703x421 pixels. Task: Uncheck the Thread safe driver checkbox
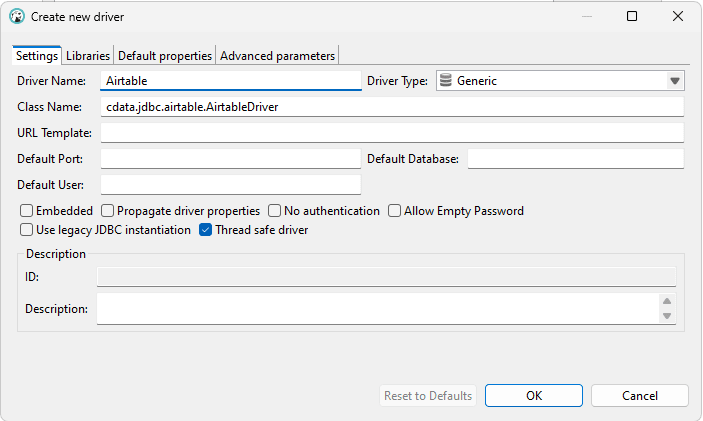pos(206,230)
